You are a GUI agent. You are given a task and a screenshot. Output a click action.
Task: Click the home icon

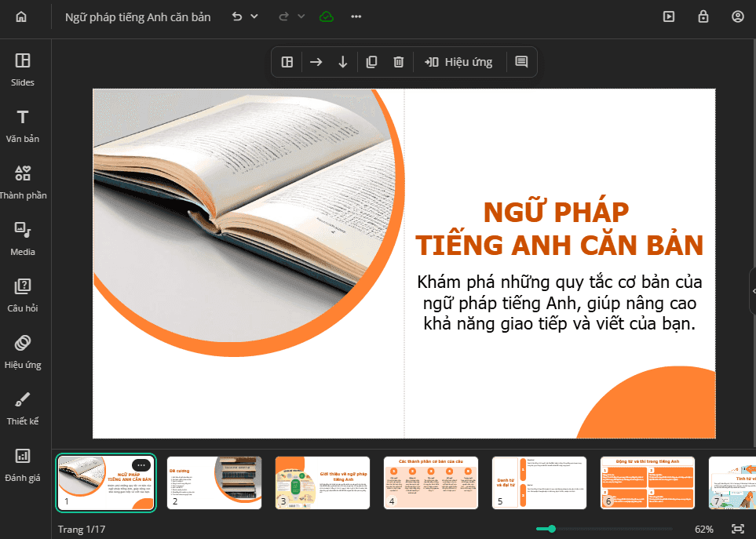click(21, 16)
